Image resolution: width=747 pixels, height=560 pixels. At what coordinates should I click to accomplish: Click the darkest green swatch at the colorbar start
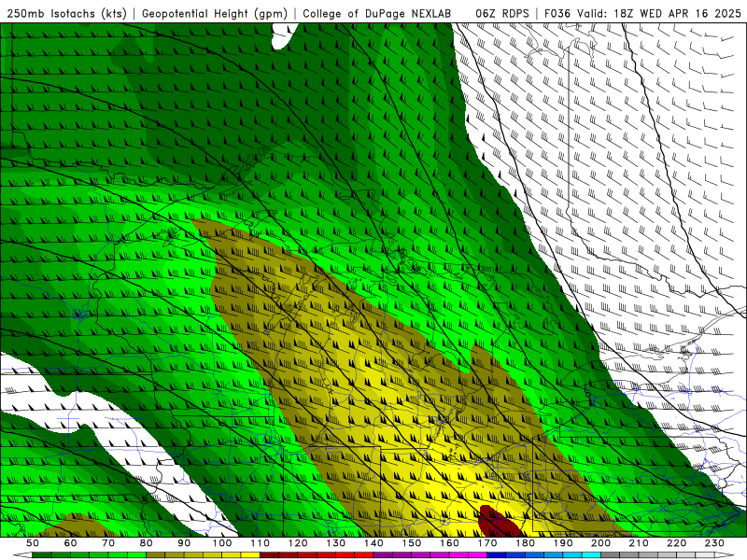click(x=42, y=555)
